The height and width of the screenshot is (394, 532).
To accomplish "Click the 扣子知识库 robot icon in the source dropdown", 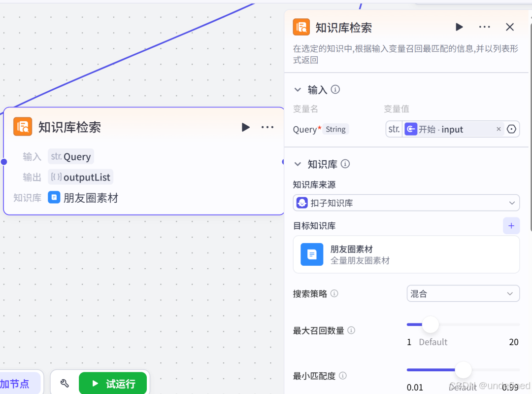I will [x=302, y=203].
